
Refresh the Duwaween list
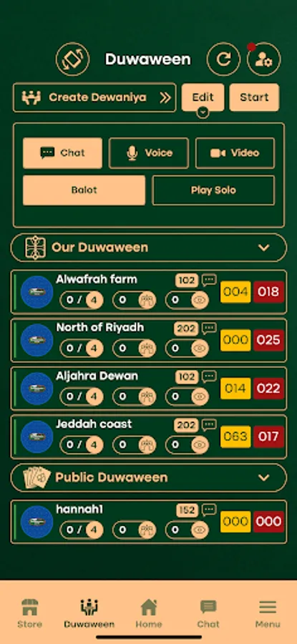[223, 59]
